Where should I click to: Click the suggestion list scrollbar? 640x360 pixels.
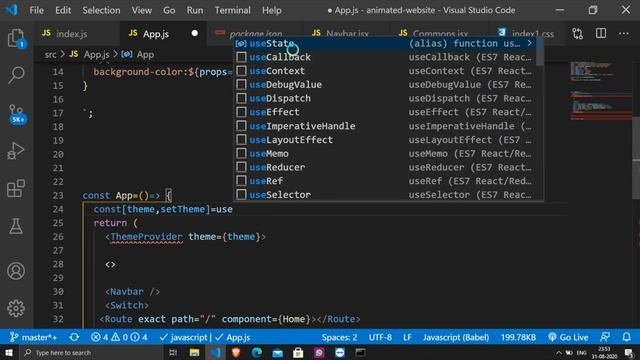[x=540, y=51]
